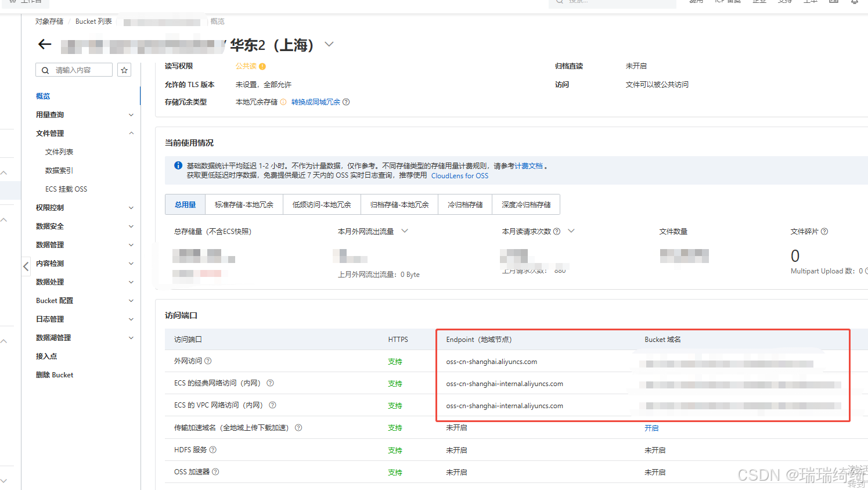Select the 低频访问-本地冗余 tab
Screen dimensions: 868x490
click(x=322, y=204)
